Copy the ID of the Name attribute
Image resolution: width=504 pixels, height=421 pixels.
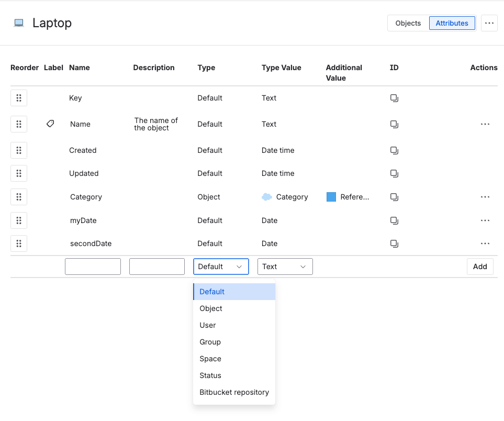(x=394, y=124)
